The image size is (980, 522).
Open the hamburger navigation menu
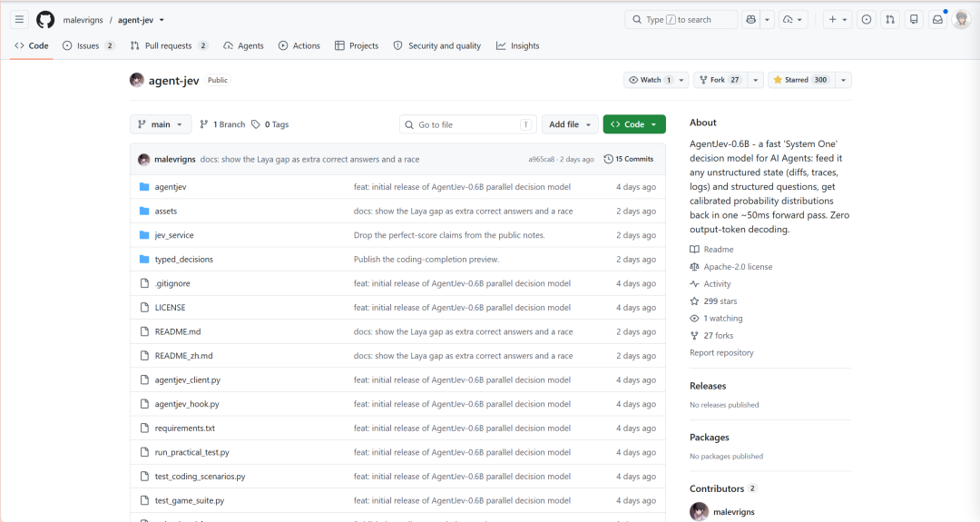(19, 19)
